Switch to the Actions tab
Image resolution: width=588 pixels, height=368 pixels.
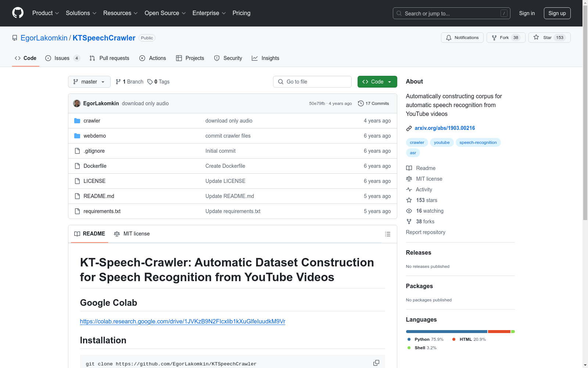153,58
